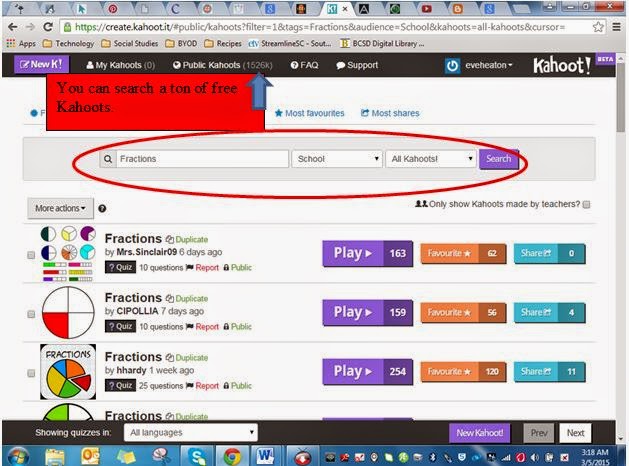Select the checkbox for CIPOLLIA's Fractions quiz
The image size is (629, 466).
(x=31, y=314)
